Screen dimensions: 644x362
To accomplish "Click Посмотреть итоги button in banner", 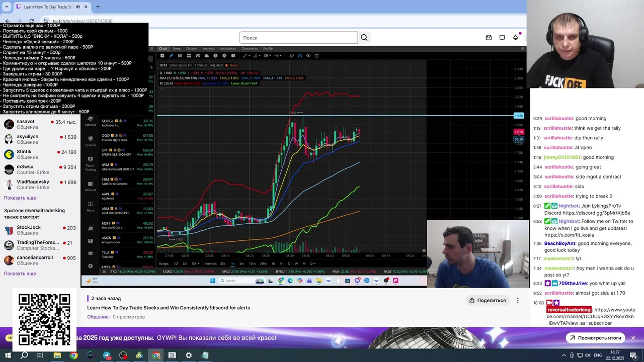I will [x=595, y=338].
